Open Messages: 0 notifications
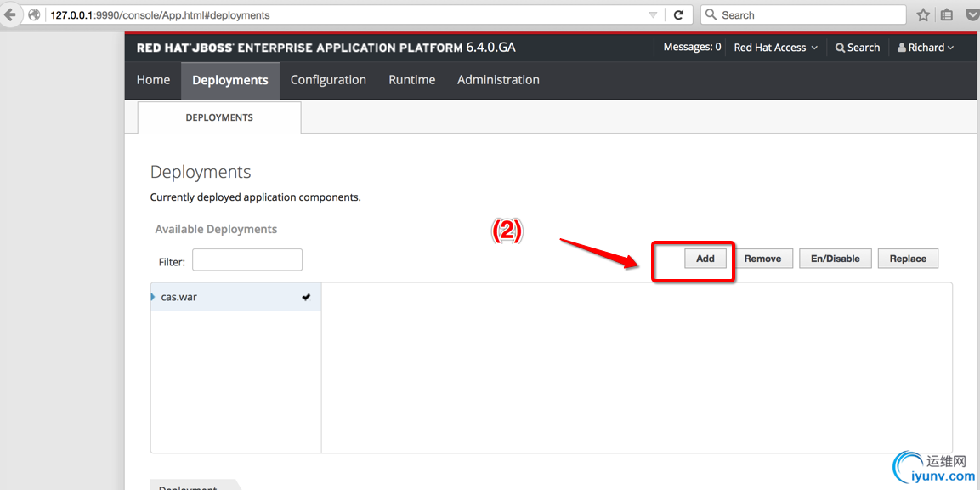Screen dimensions: 980x490 pos(692,47)
